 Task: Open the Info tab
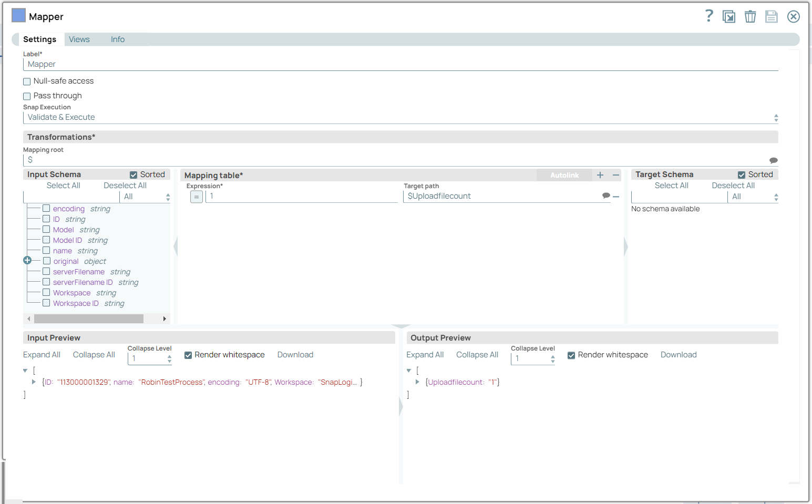tap(117, 39)
